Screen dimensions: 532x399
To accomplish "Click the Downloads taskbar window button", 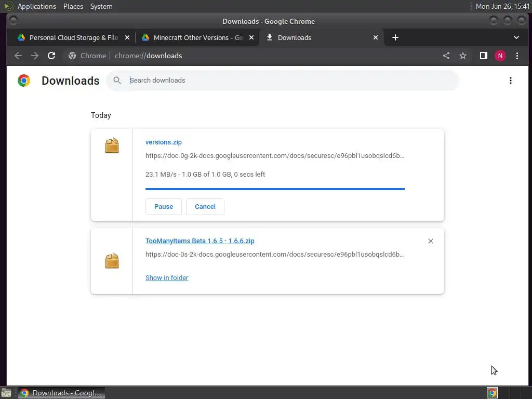I will coord(61,393).
